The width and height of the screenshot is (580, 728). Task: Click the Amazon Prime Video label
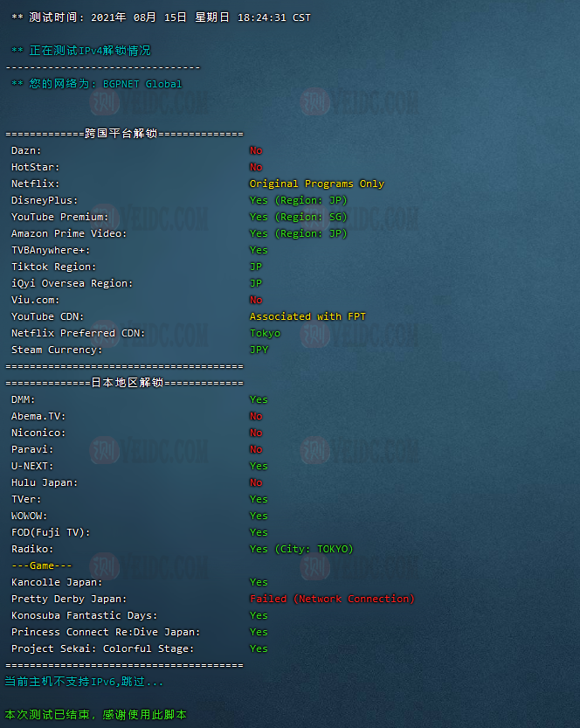click(69, 233)
